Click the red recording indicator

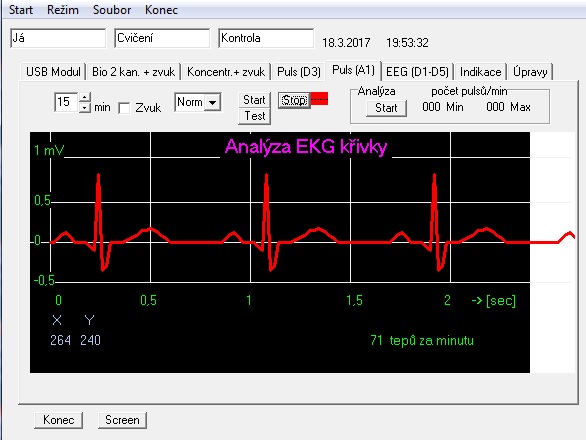320,99
